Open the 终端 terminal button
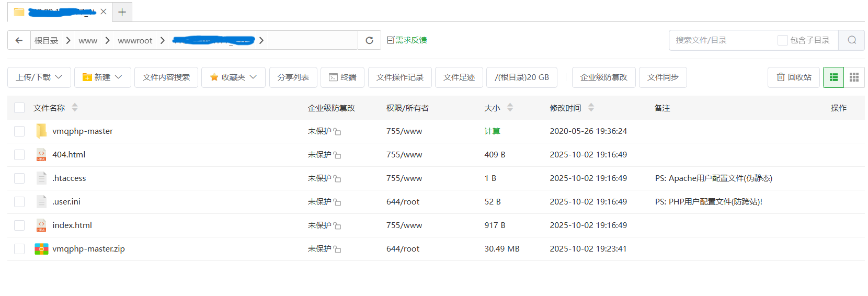This screenshot has height=296, width=868. coord(342,77)
